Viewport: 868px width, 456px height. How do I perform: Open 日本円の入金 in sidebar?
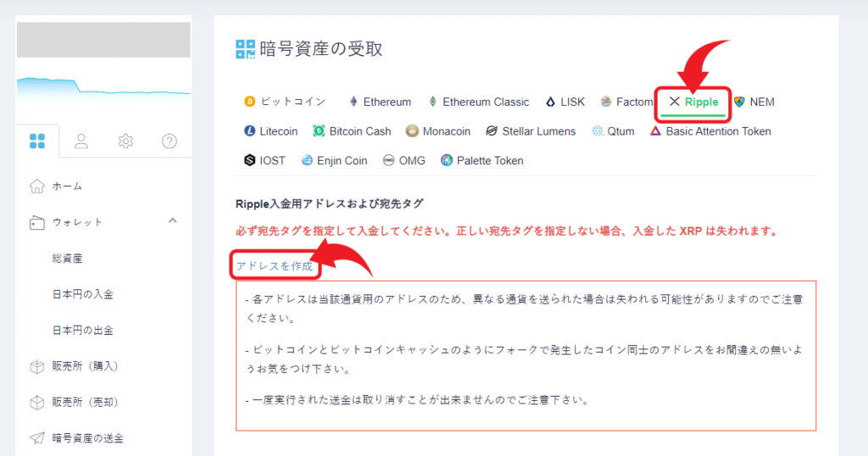coord(83,294)
